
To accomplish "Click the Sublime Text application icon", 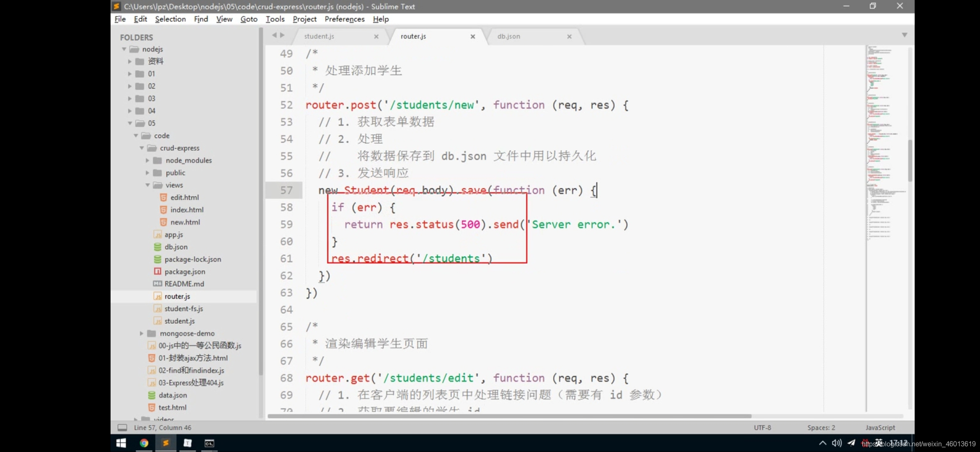I will point(165,443).
